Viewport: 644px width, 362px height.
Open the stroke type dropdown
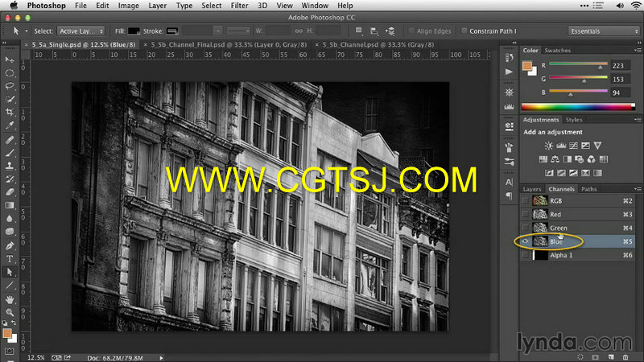(x=238, y=31)
